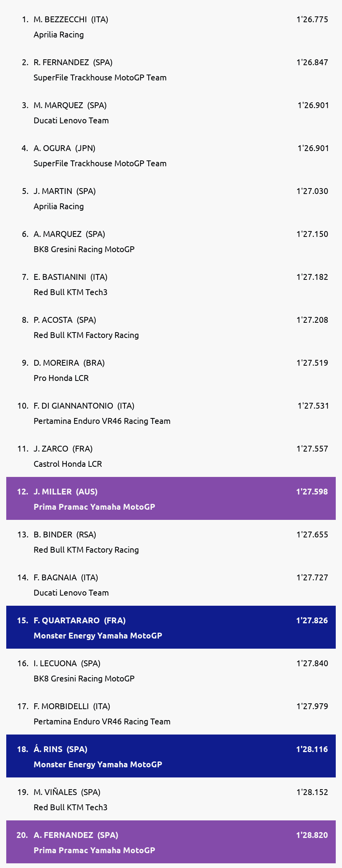Click highlighted F. Quartararo blue row
Image resolution: width=342 pixels, height=868 pixels.
click(171, 627)
